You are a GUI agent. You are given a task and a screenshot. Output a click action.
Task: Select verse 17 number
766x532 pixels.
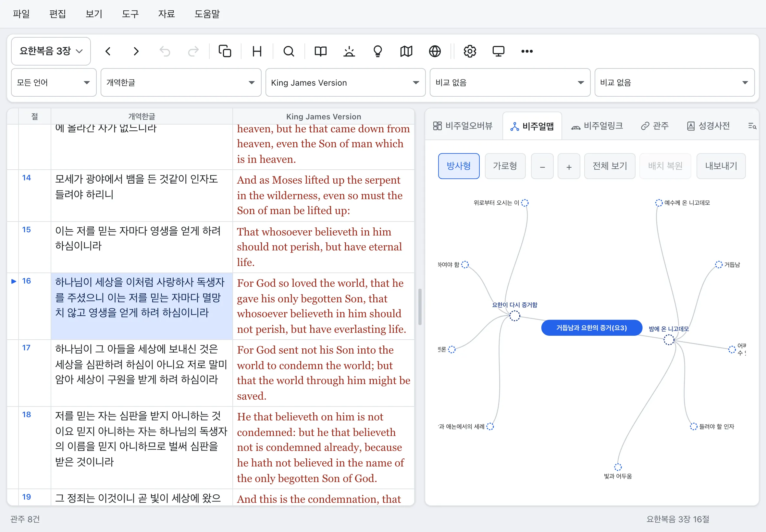coord(26,348)
